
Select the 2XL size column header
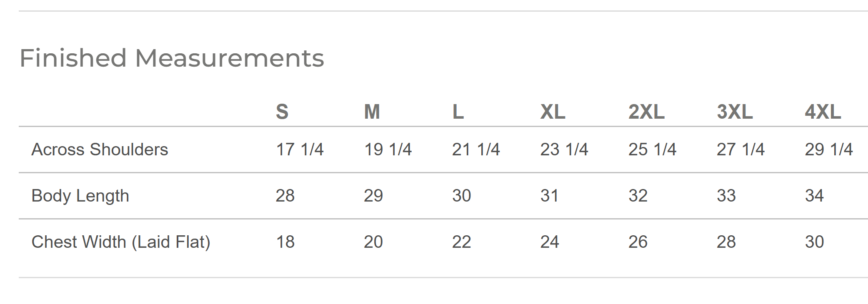[x=646, y=112]
